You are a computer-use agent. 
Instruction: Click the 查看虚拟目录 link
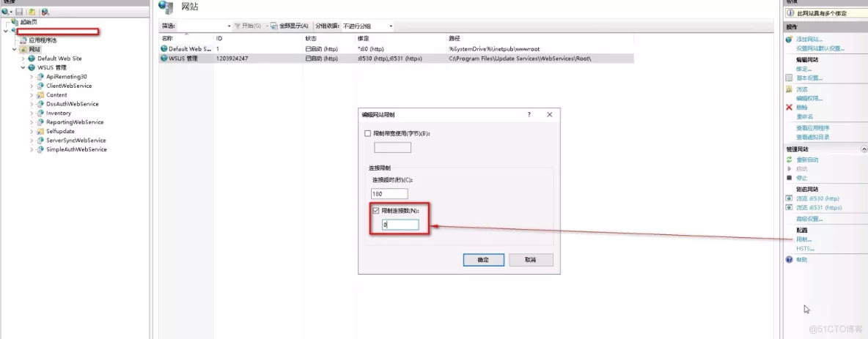point(812,137)
